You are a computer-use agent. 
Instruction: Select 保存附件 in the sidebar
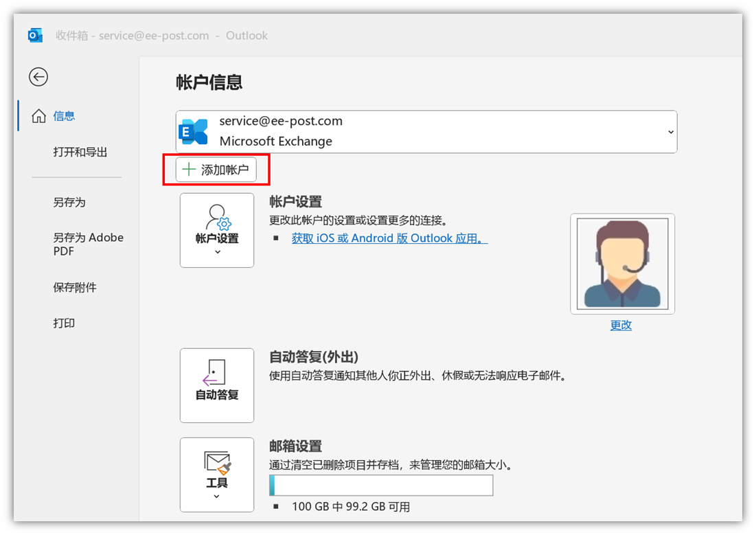click(75, 287)
